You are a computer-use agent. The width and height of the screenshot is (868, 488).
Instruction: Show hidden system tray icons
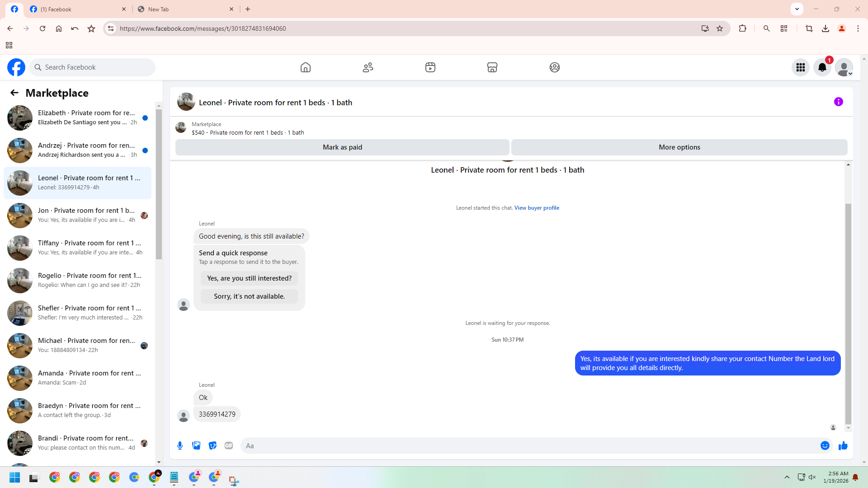pos(787,477)
